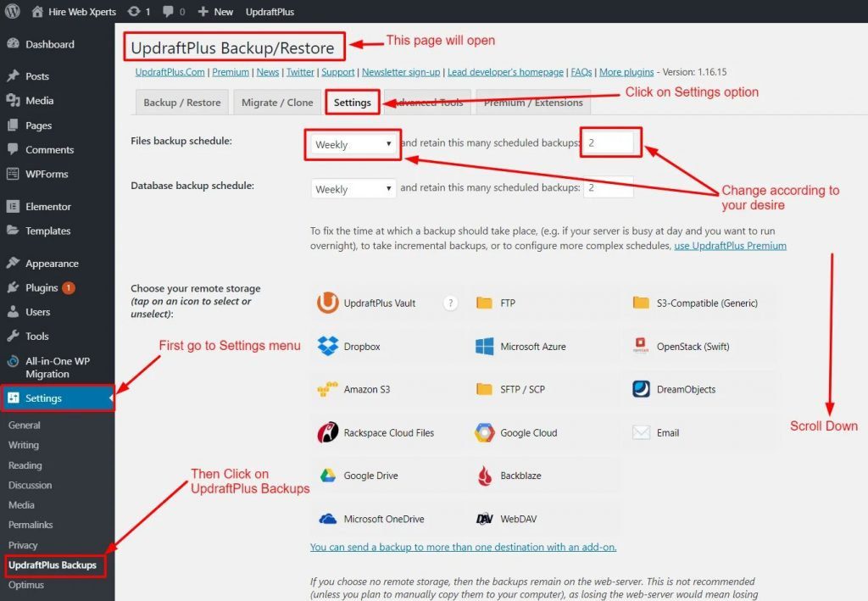Open the UpdraftPlus Backups submenu item
This screenshot has width=868, height=601.
coord(53,565)
